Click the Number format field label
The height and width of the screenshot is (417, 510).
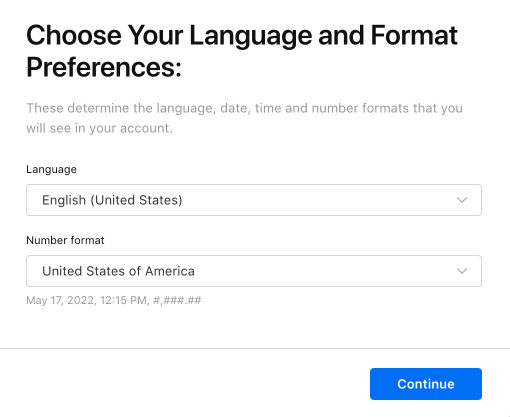pos(65,240)
